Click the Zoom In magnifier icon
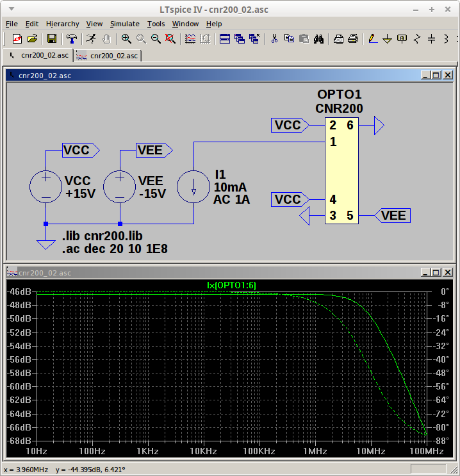The width and height of the screenshot is (460, 476). (126, 39)
